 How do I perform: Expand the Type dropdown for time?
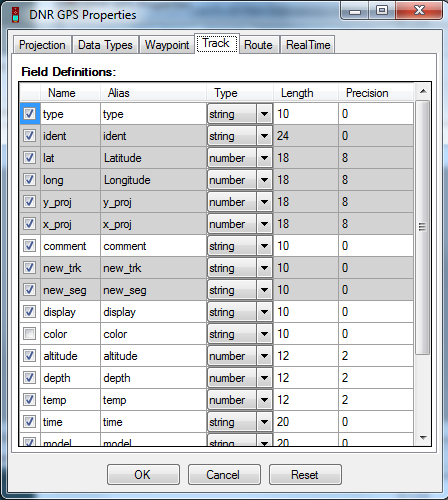pos(264,422)
